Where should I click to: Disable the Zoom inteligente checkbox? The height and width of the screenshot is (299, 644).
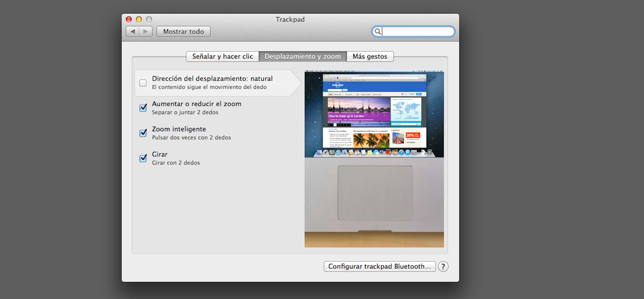143,133
